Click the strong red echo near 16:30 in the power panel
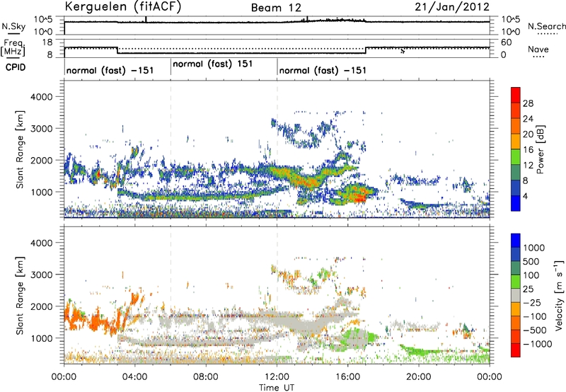Image resolution: width=566 pixels, height=392 pixels. coord(359,197)
